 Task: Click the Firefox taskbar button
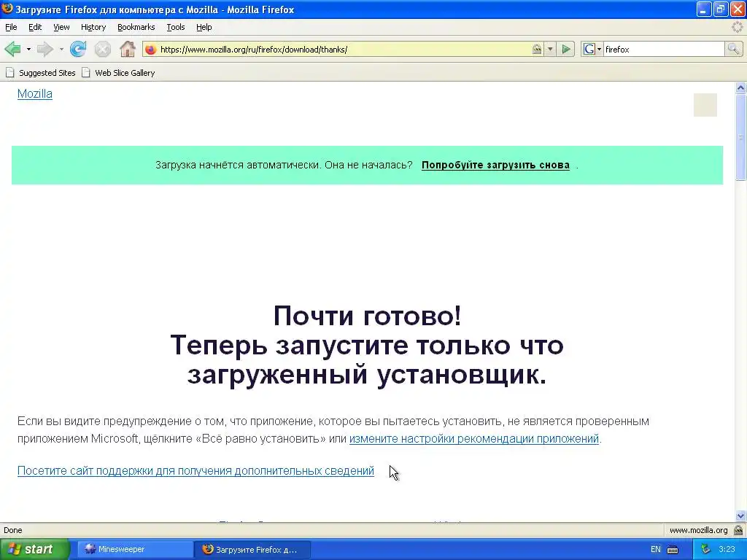pyautogui.click(x=252, y=549)
